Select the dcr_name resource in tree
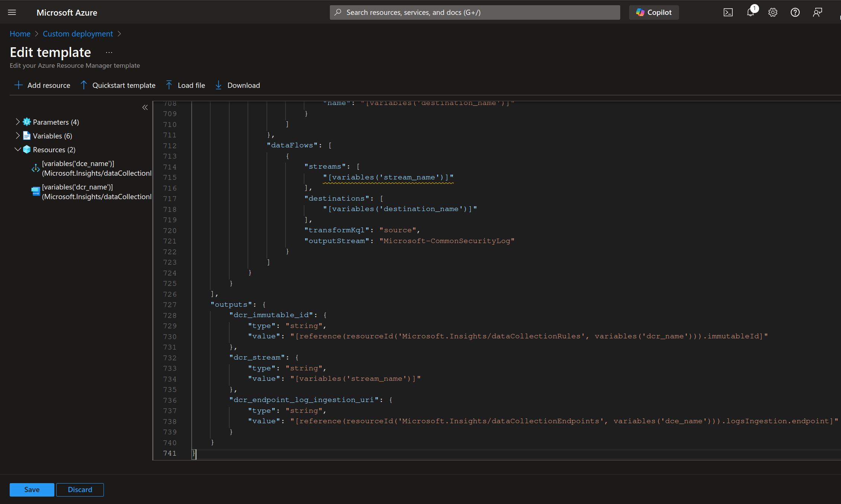 tap(96, 192)
